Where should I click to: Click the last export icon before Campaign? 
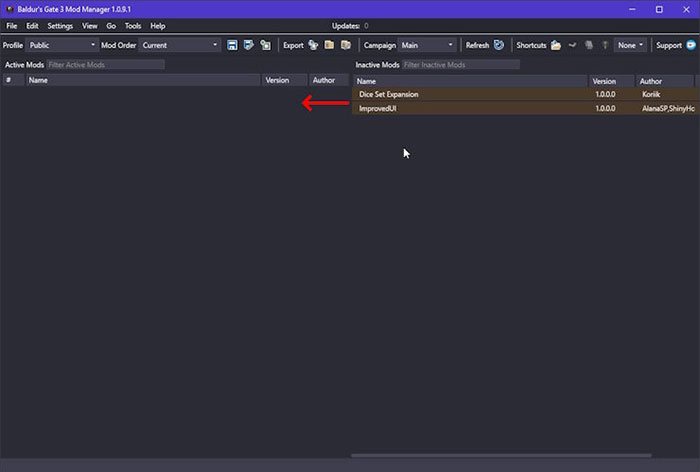click(x=345, y=45)
